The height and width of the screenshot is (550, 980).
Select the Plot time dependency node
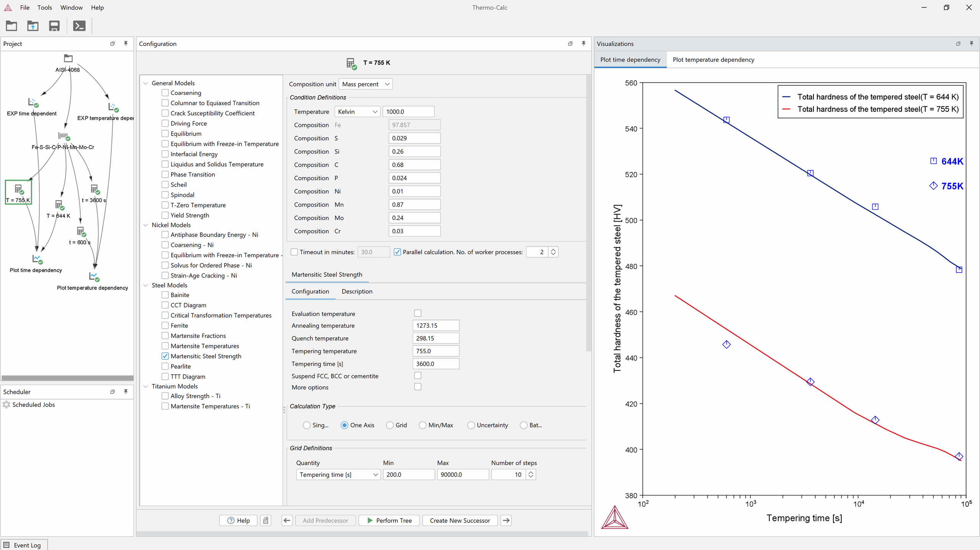pos(37,259)
